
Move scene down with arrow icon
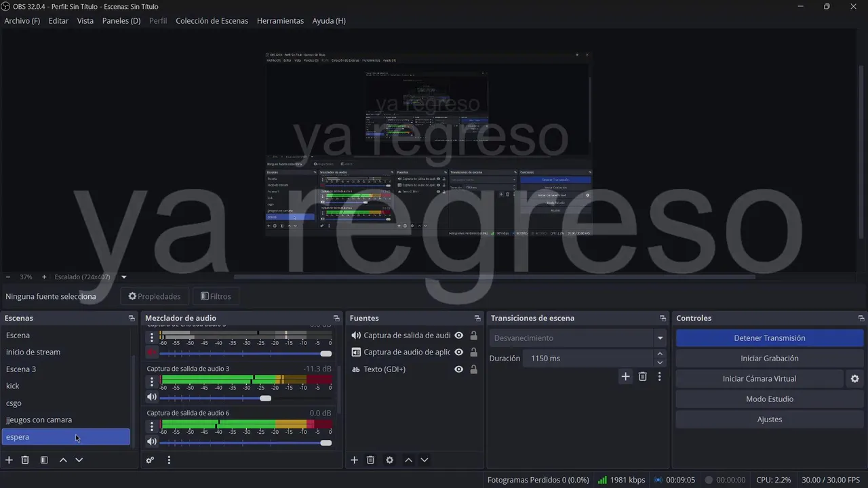[x=79, y=460]
